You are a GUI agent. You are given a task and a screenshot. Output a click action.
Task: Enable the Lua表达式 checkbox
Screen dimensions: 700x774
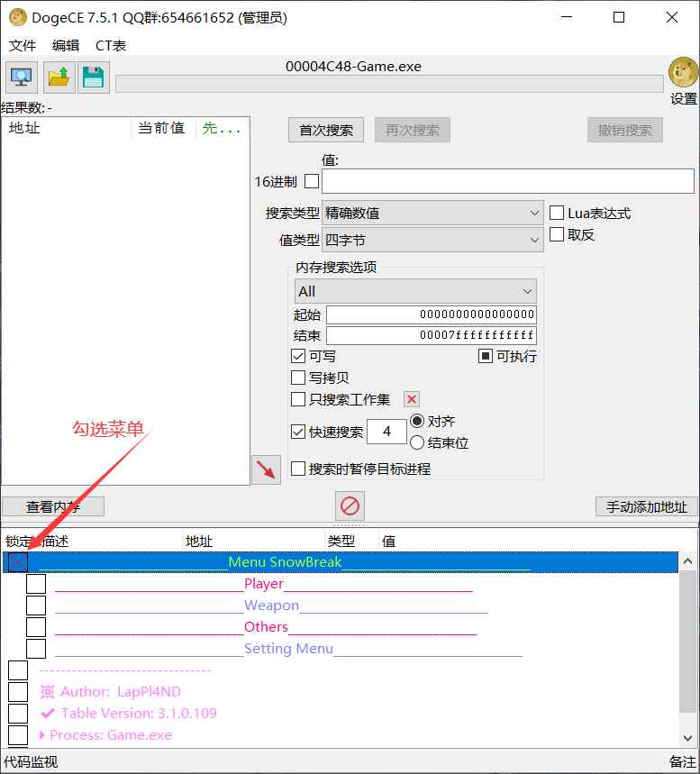tap(557, 214)
